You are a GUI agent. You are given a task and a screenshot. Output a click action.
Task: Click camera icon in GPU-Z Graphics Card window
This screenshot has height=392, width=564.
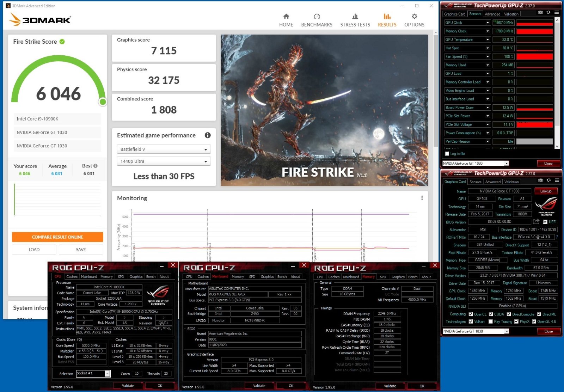pos(540,180)
